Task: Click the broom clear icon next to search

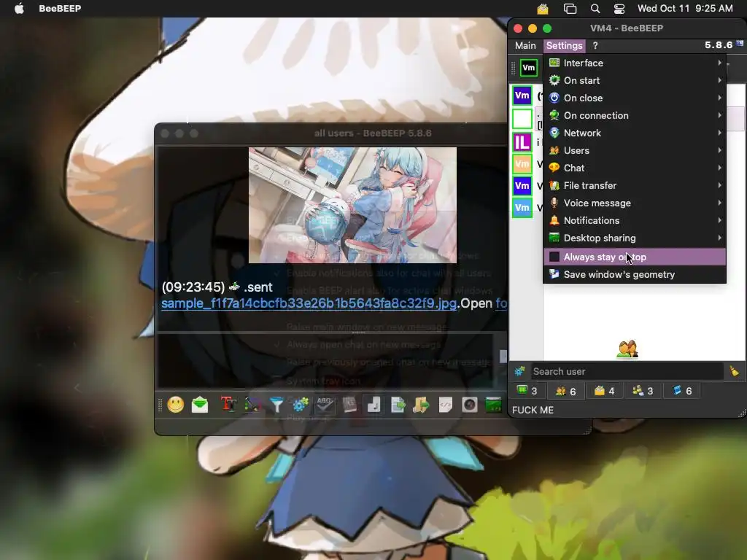Action: click(x=734, y=371)
